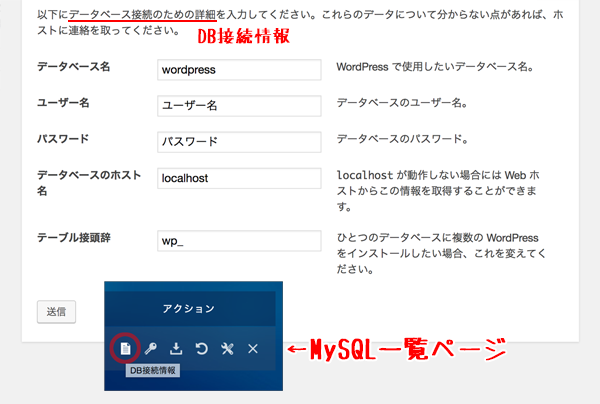Click description WordPress で使用したいデータベース名
Viewport: 600px width, 404px height.
tap(435, 67)
